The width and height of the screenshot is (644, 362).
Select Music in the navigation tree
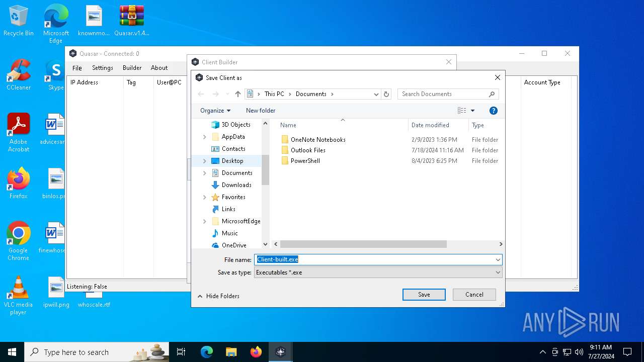229,233
